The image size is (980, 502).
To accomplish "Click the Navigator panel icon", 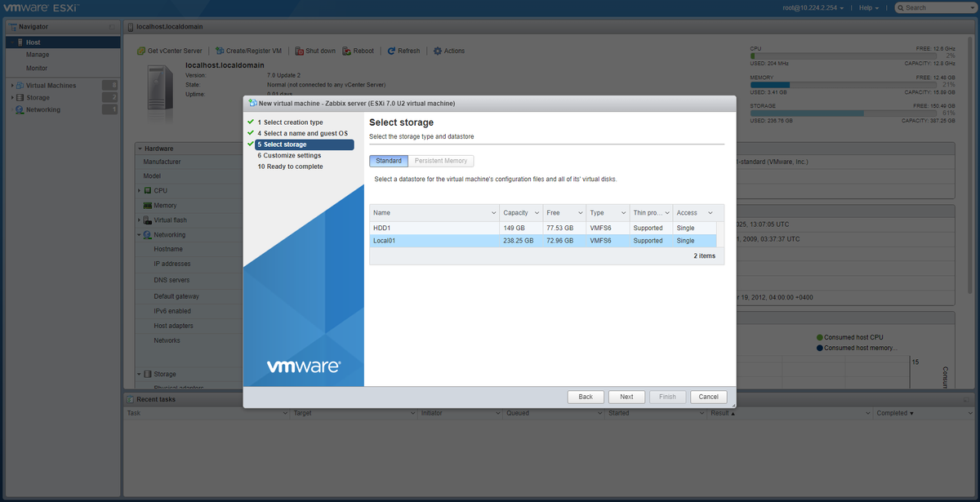I will tap(12, 27).
